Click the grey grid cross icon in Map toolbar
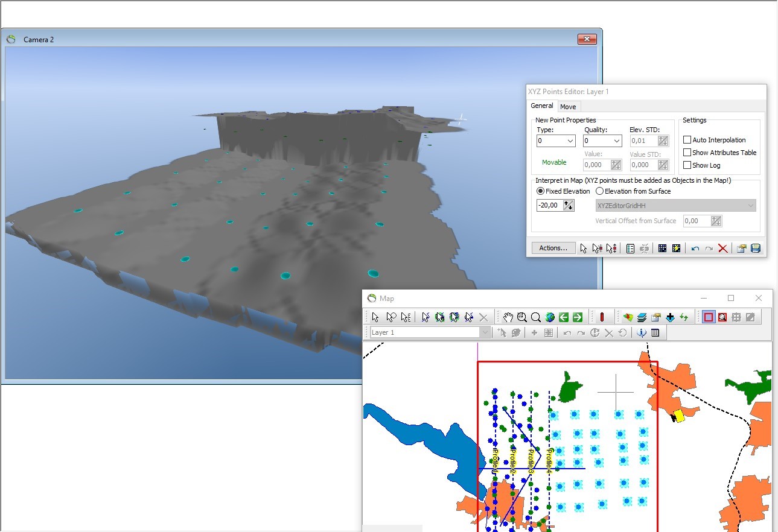 pyautogui.click(x=736, y=317)
